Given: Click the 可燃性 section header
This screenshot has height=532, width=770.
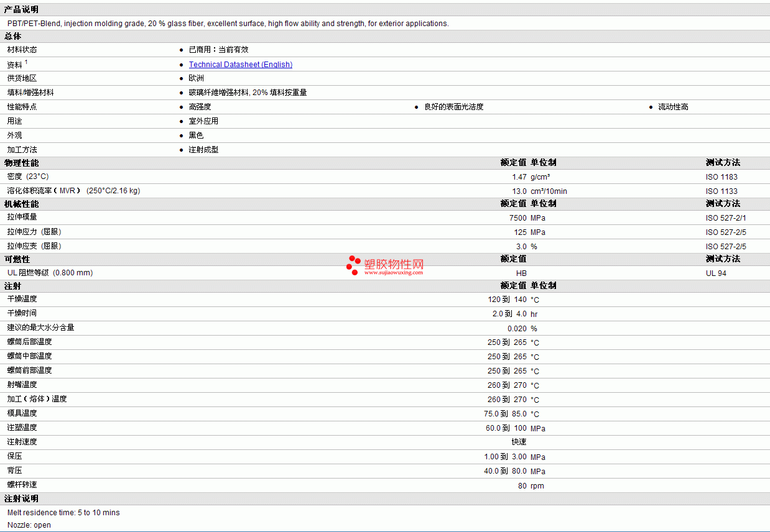Looking at the screenshot, I should tap(17, 259).
